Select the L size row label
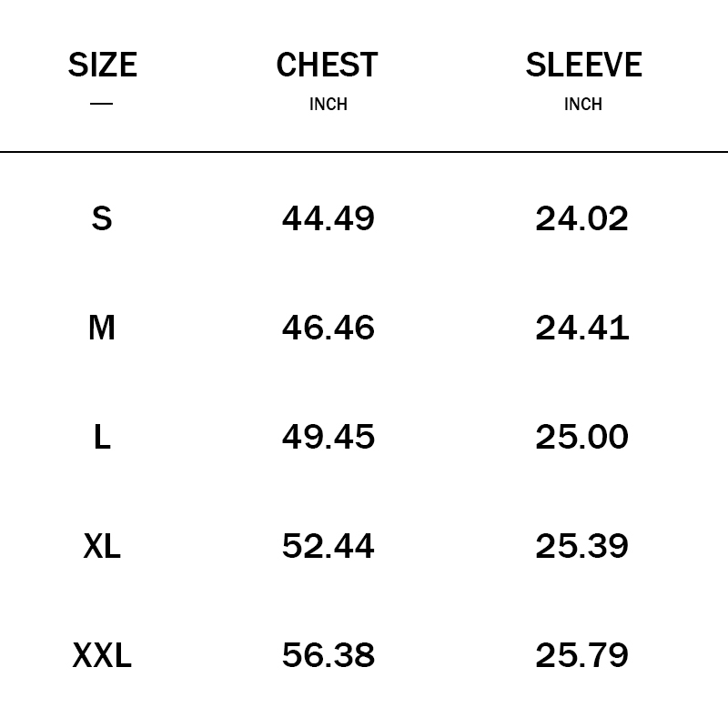728x728 pixels. pos(102,437)
